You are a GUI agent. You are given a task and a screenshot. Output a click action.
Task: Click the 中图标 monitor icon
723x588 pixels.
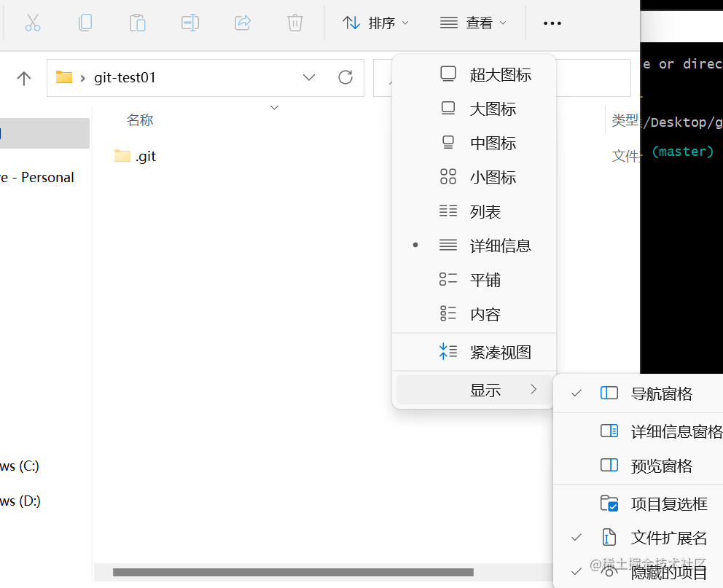(448, 142)
